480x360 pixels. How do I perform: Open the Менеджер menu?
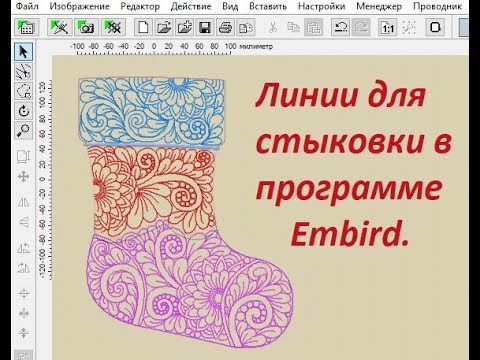(379, 6)
